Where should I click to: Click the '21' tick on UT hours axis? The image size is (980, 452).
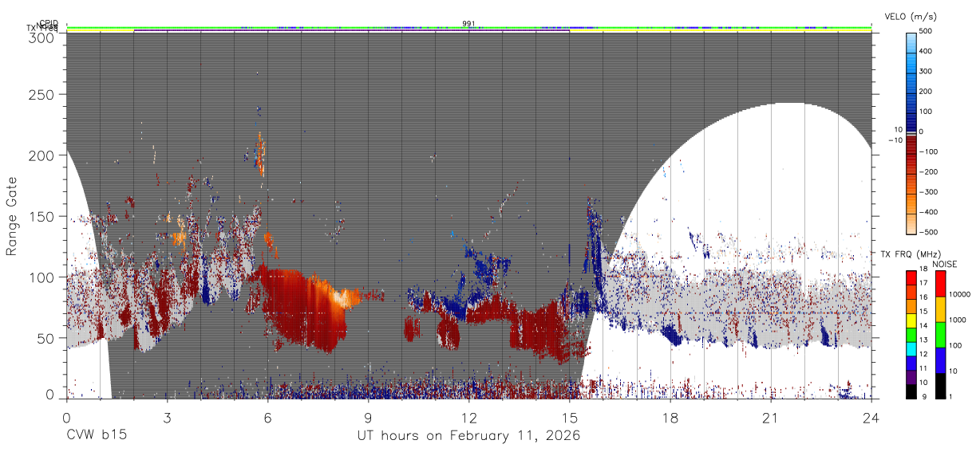pyautogui.click(x=770, y=417)
